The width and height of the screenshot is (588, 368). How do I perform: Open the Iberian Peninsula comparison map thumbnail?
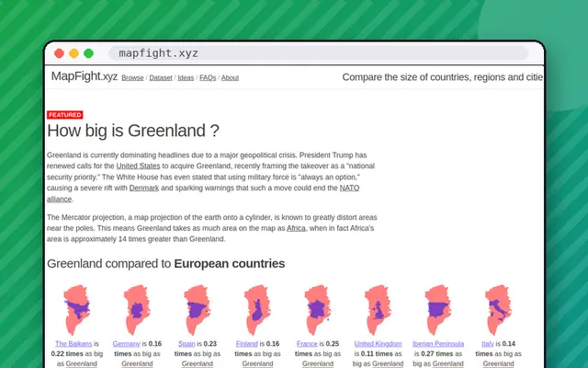[438, 310]
